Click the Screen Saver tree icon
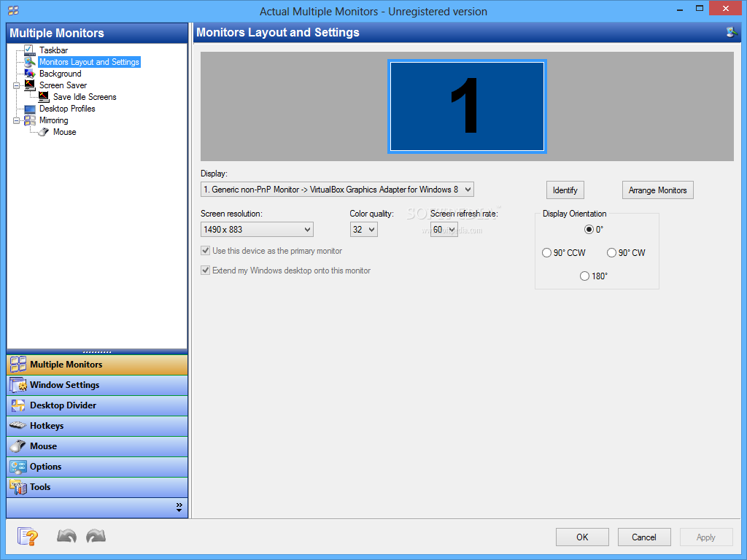Viewport: 747px width, 560px height. pyautogui.click(x=29, y=85)
